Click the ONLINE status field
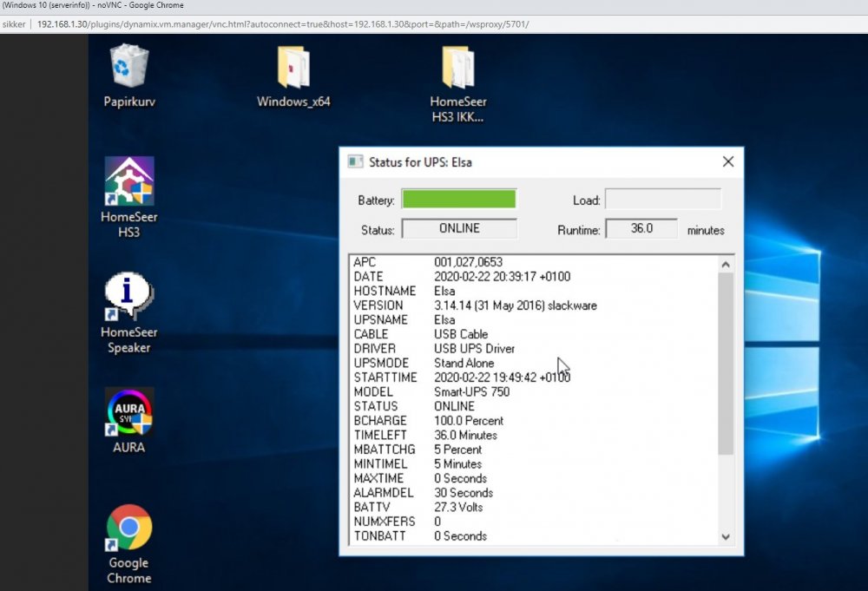868x591 pixels. 459,228
